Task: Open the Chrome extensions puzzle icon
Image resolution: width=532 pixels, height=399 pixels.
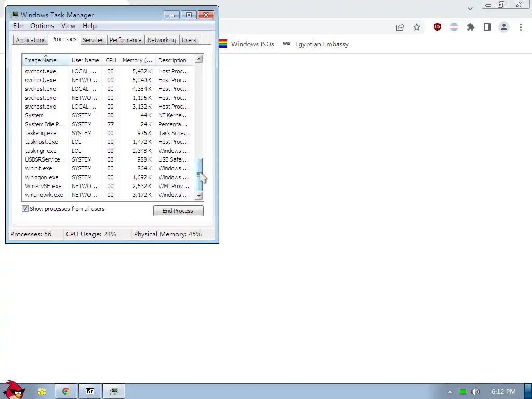Action: pos(471,27)
